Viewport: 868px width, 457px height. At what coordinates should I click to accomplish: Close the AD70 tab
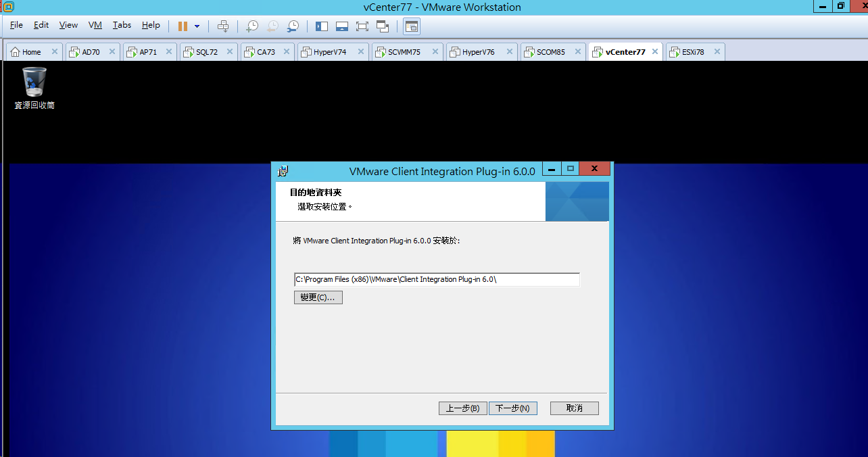tap(112, 52)
